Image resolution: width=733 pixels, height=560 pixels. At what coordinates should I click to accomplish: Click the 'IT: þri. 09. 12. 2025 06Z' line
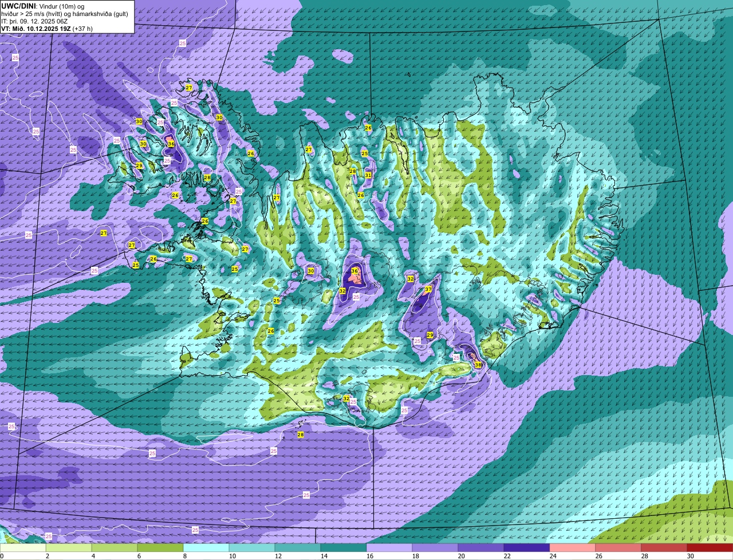coord(34,21)
